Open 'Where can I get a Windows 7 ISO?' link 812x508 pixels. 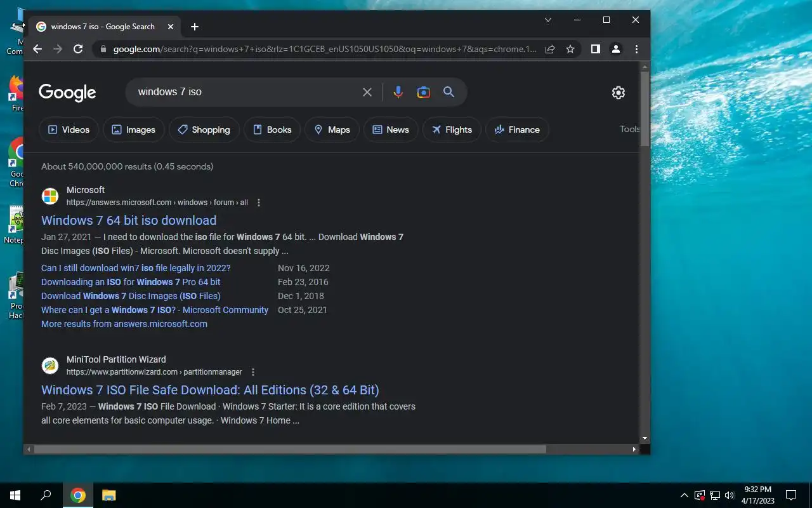(x=155, y=310)
